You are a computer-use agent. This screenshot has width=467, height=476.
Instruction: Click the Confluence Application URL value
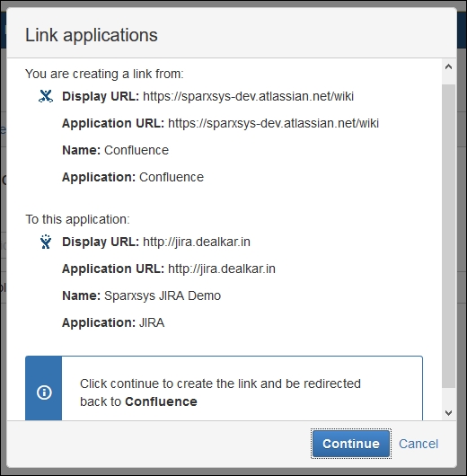(273, 123)
